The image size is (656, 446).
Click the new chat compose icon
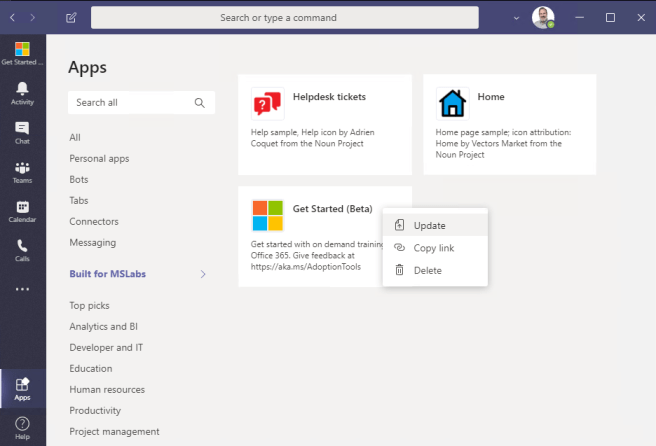pos(71,18)
